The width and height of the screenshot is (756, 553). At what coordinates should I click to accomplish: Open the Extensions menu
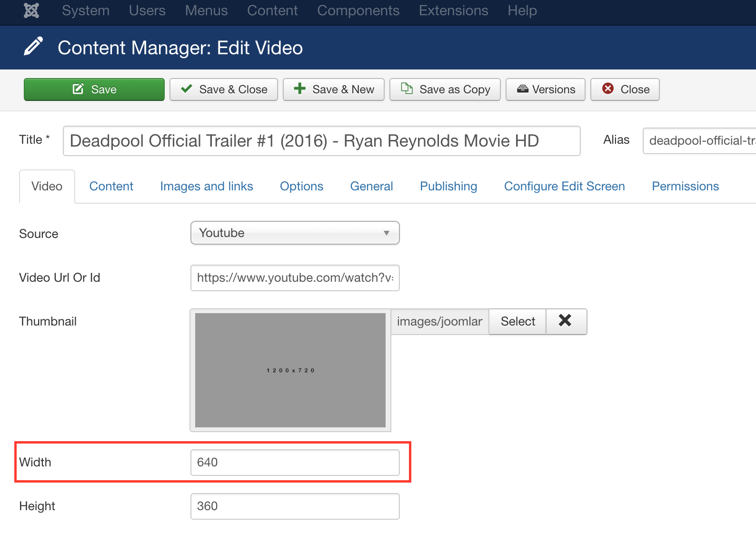pos(453,10)
